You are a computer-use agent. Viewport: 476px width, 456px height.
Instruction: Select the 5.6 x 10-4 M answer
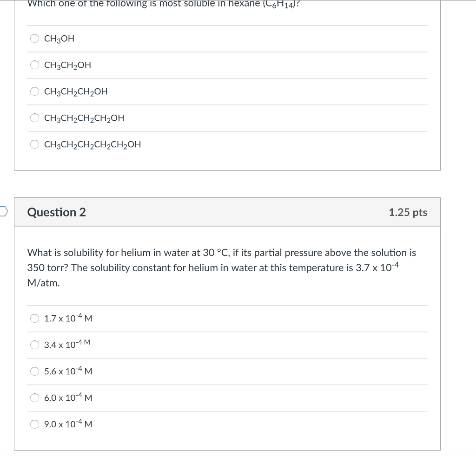coord(34,371)
